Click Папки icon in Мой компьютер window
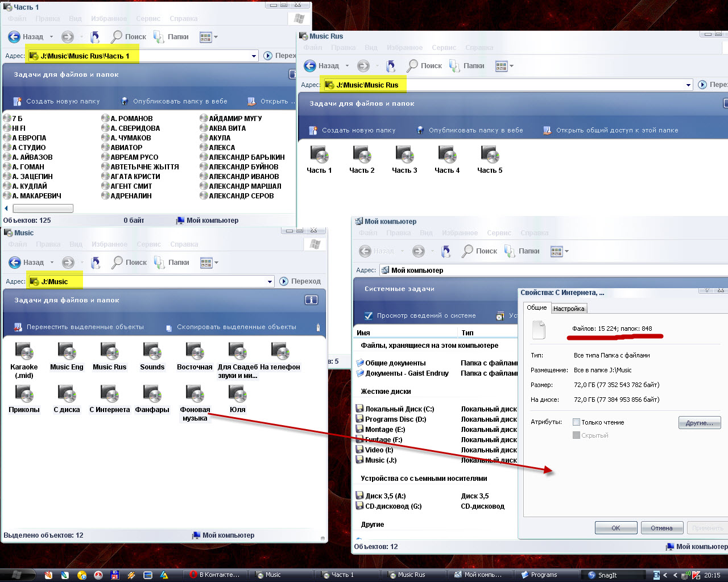This screenshot has height=582, width=728. 511,251
